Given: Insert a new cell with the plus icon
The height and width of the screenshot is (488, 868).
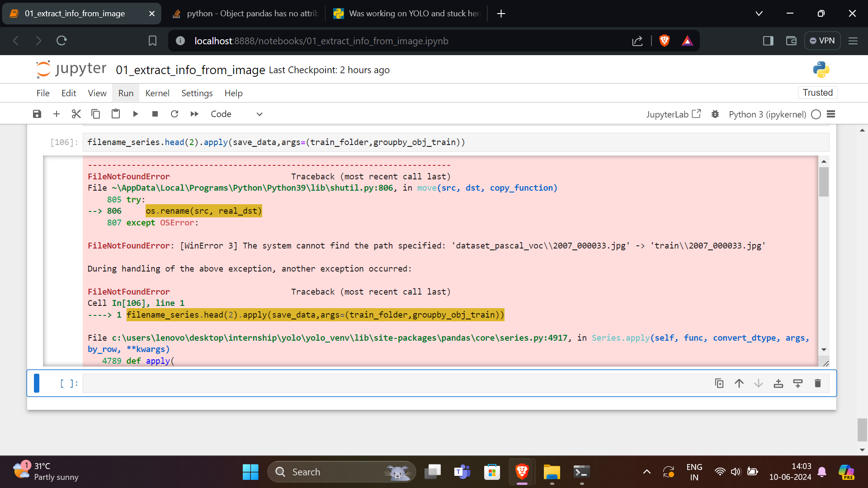Looking at the screenshot, I should pos(57,114).
